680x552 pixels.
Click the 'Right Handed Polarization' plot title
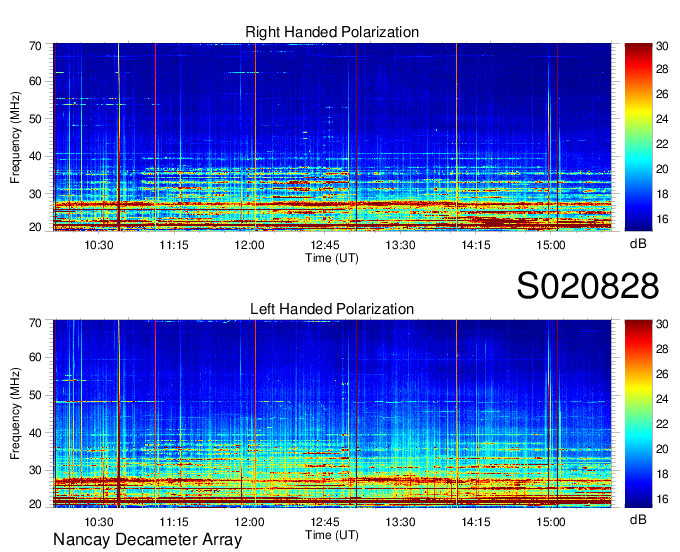[x=332, y=32]
